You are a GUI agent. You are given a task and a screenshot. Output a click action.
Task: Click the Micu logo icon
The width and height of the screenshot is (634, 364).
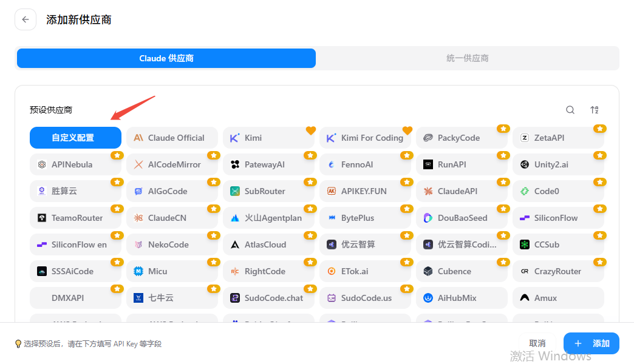click(x=138, y=271)
